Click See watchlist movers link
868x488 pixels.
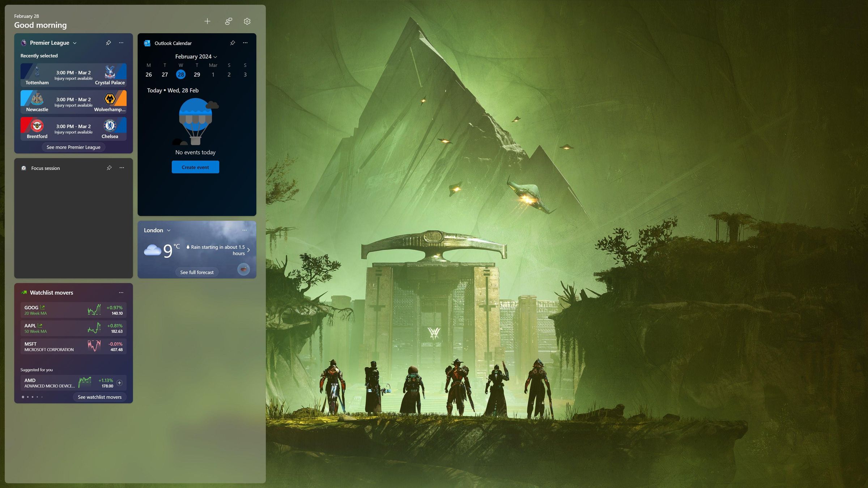(99, 397)
